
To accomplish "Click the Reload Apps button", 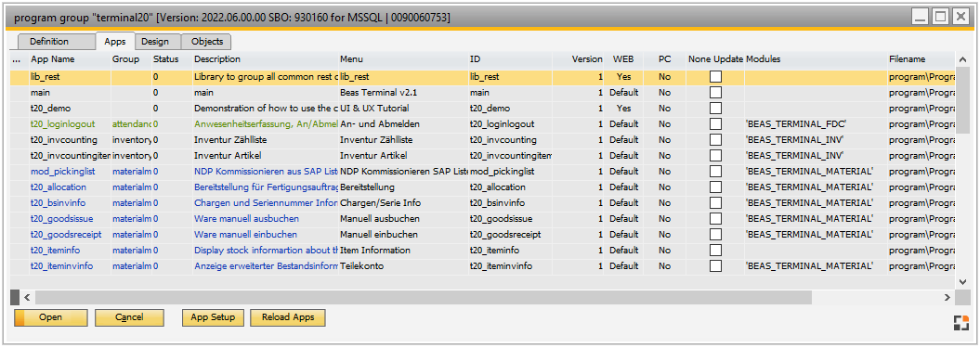I will [288, 317].
